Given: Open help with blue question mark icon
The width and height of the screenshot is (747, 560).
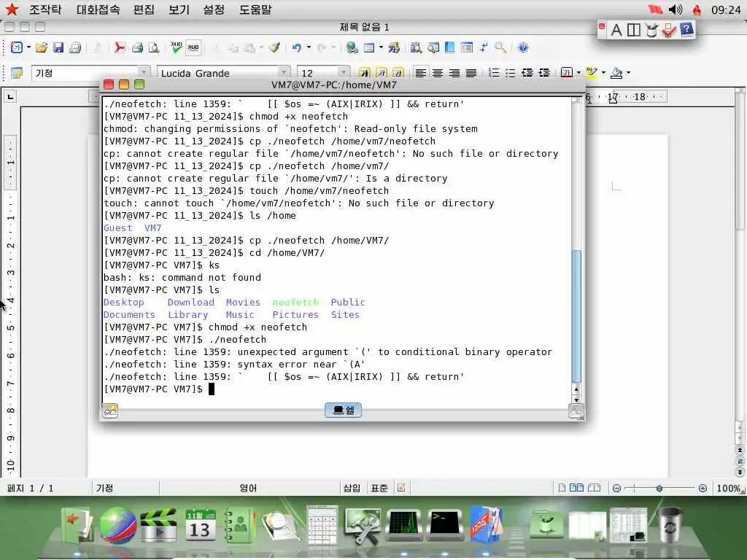Looking at the screenshot, I should 523,47.
